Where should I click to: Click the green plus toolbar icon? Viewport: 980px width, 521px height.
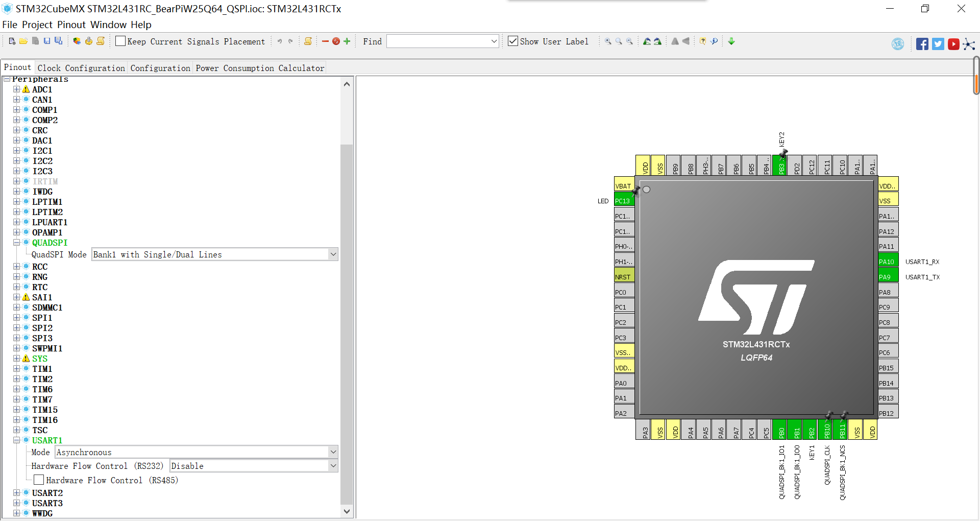347,41
